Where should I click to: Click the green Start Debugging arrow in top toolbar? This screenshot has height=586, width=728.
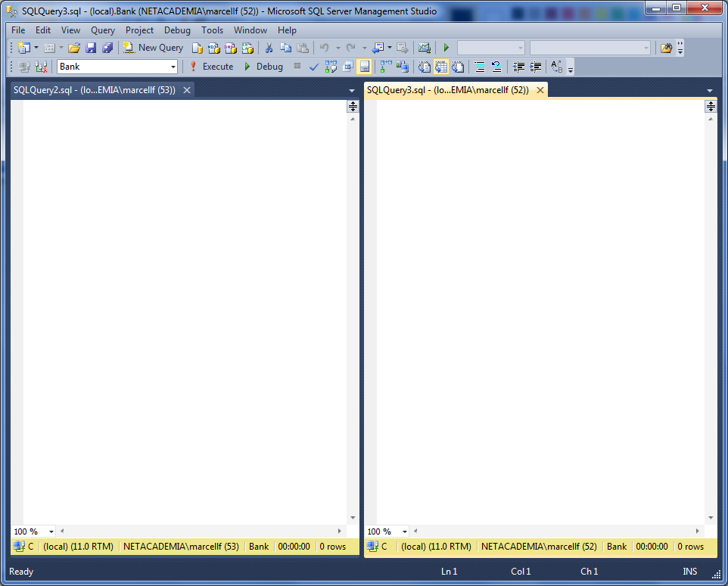click(446, 48)
